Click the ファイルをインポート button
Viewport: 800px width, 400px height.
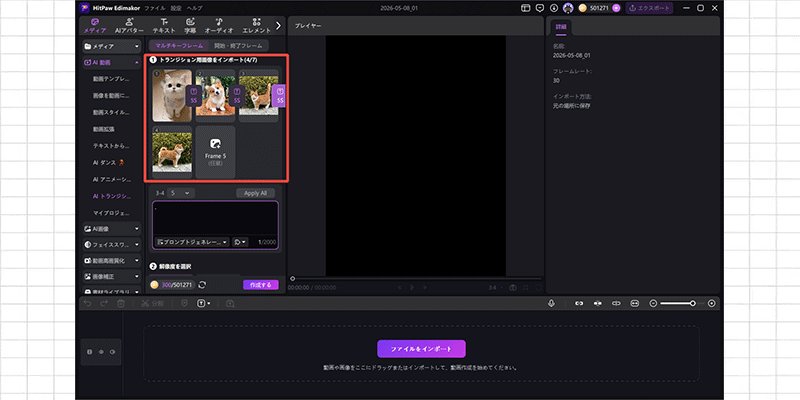pyautogui.click(x=421, y=349)
